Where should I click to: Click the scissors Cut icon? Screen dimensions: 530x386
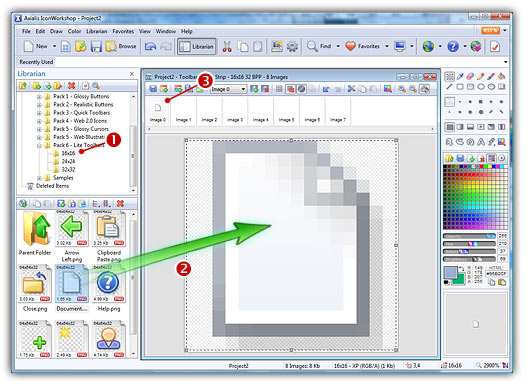(x=227, y=46)
